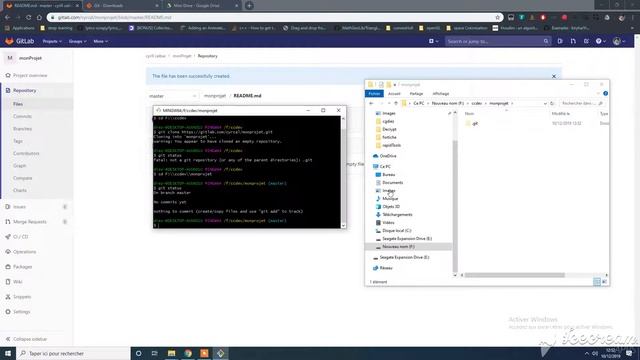Open the Groups dropdown in GitLab navbar
Viewport: 640px width, 360px height.
click(77, 41)
